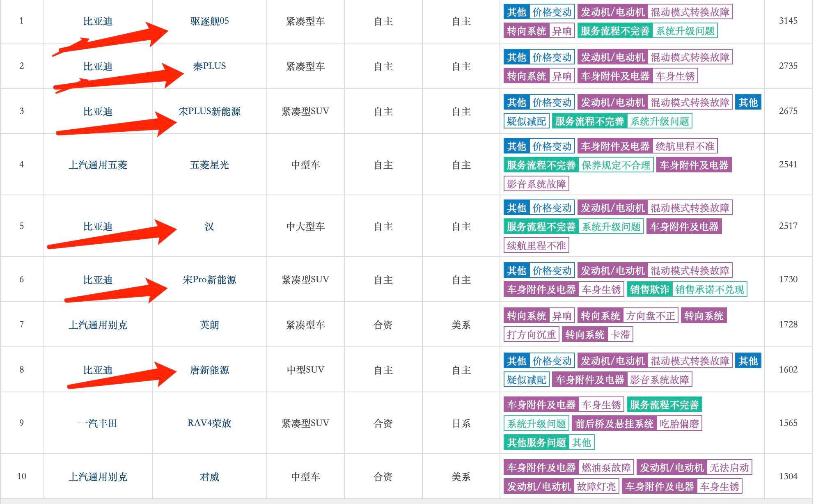Click 比亚迪 brand in 汉 row
This screenshot has width=816, height=504.
[x=98, y=226]
